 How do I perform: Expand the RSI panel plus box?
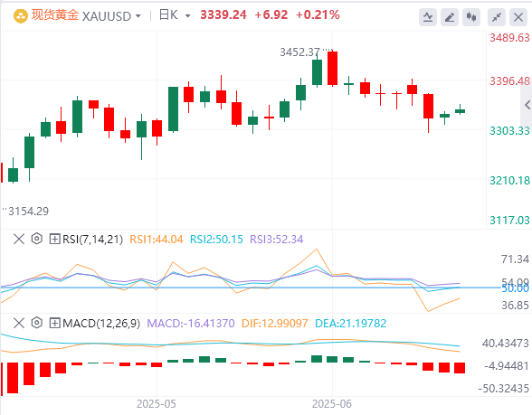pyautogui.click(x=54, y=239)
